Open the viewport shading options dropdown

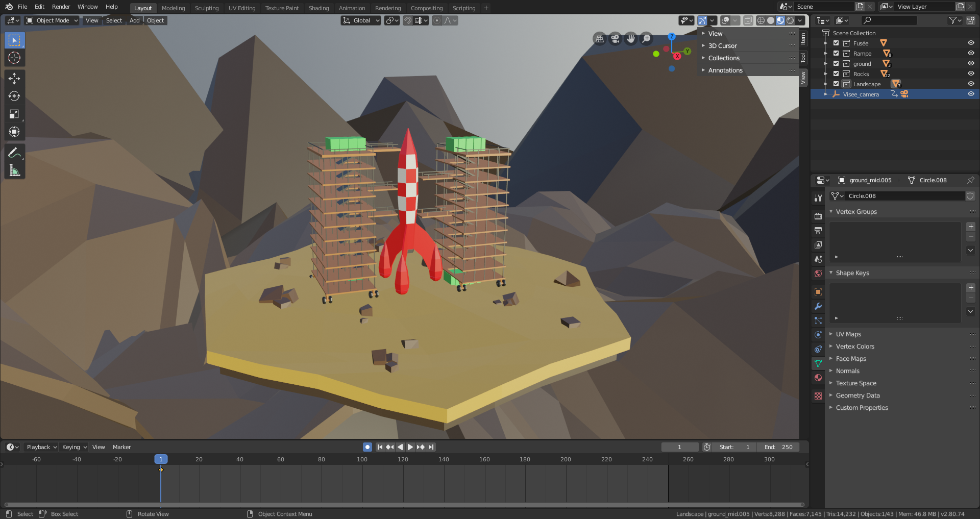coord(800,20)
